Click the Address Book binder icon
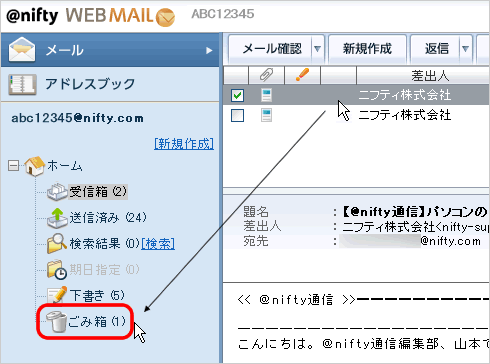This screenshot has height=364, width=490. (22, 85)
